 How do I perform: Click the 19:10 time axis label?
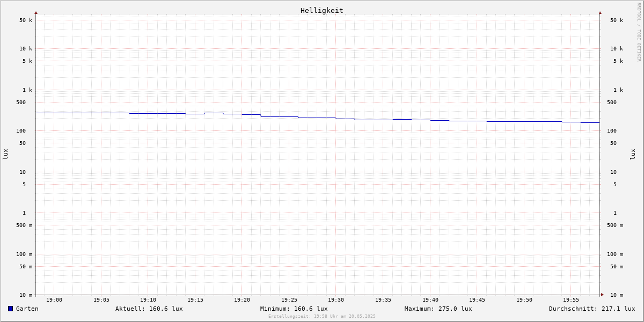148,300
